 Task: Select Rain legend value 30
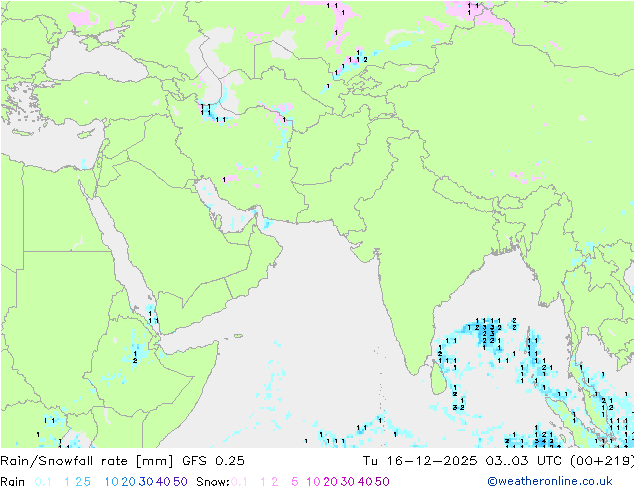tap(146, 482)
